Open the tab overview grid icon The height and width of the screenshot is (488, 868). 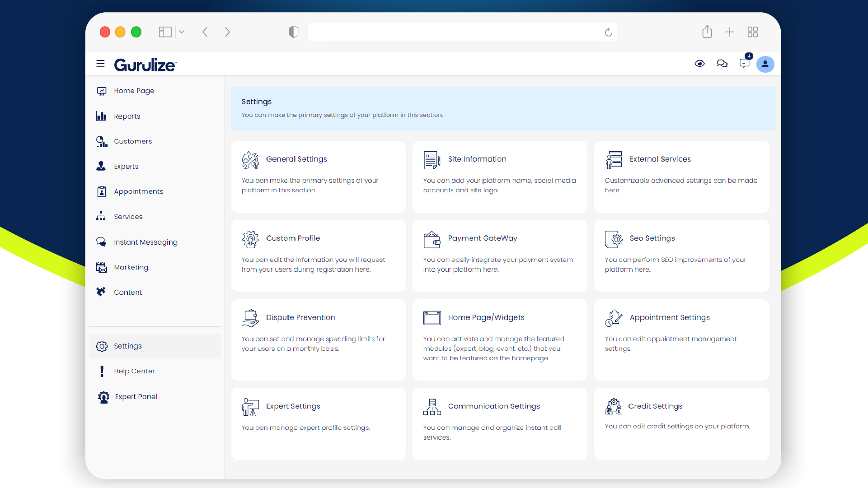[753, 32]
